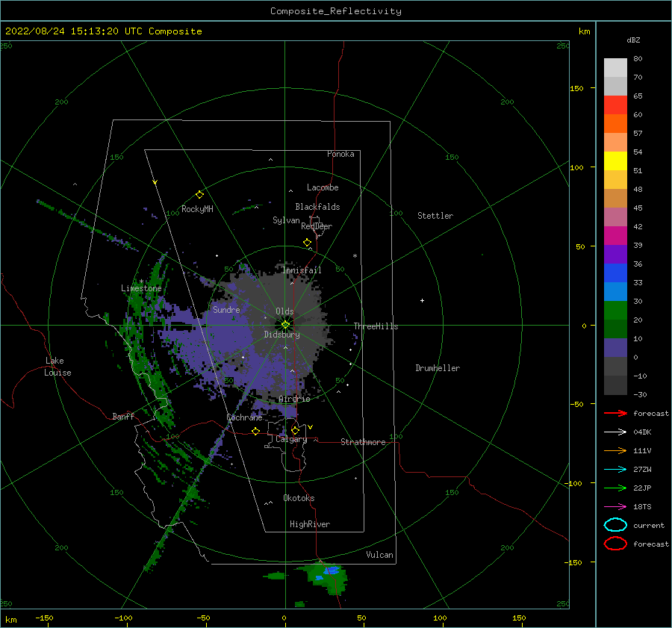The height and width of the screenshot is (628, 672).
Task: Select the slate purple 10 dBZ swatch
Action: coord(615,347)
